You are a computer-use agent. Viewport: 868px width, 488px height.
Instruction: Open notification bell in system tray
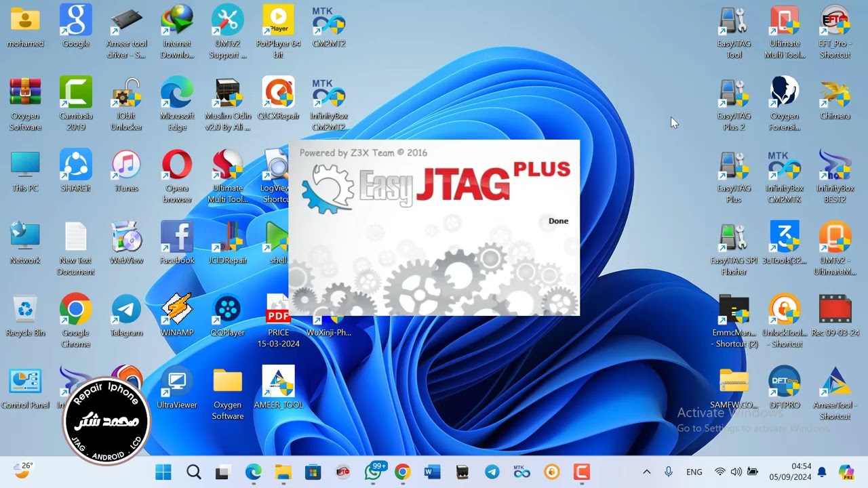(x=822, y=472)
